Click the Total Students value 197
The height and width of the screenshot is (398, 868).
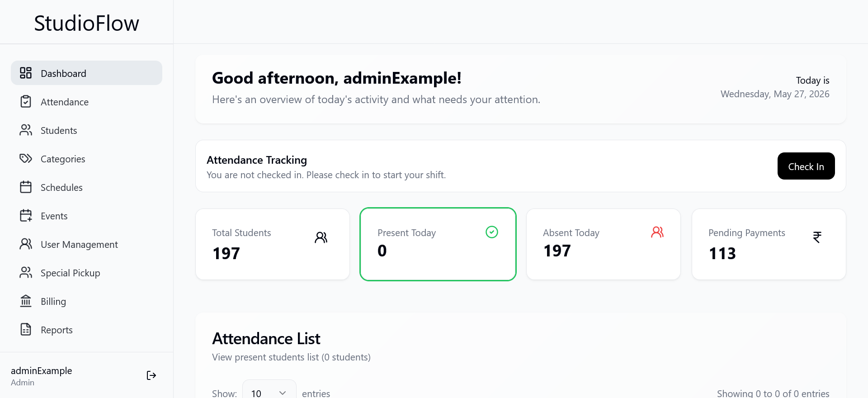click(x=226, y=253)
